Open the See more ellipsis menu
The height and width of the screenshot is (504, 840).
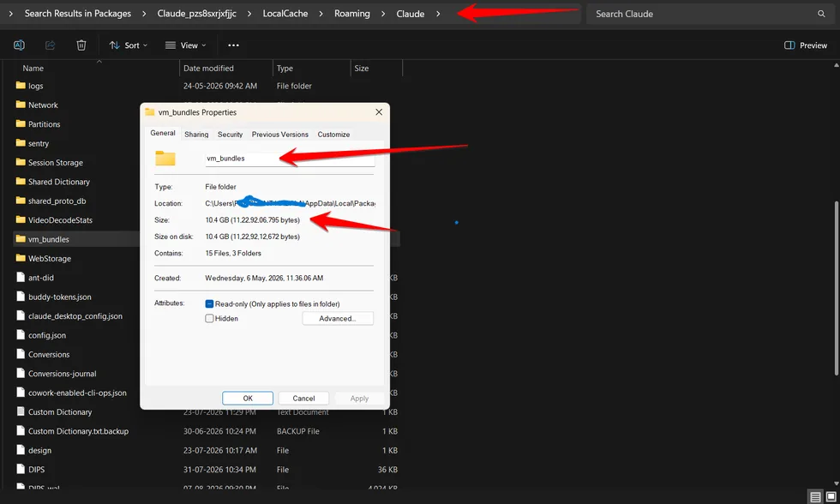[233, 45]
